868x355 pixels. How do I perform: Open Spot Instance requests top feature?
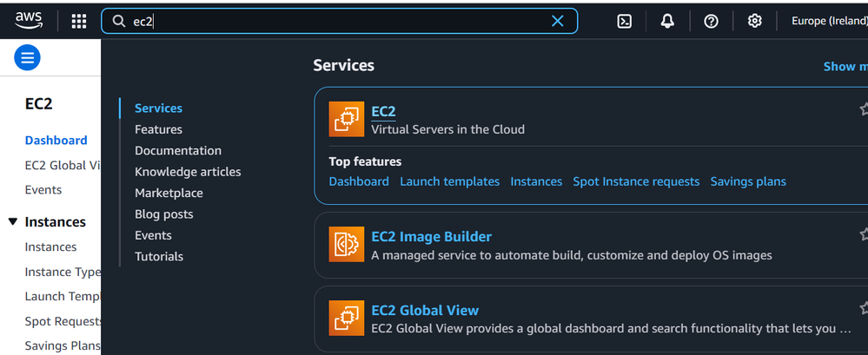pos(636,181)
